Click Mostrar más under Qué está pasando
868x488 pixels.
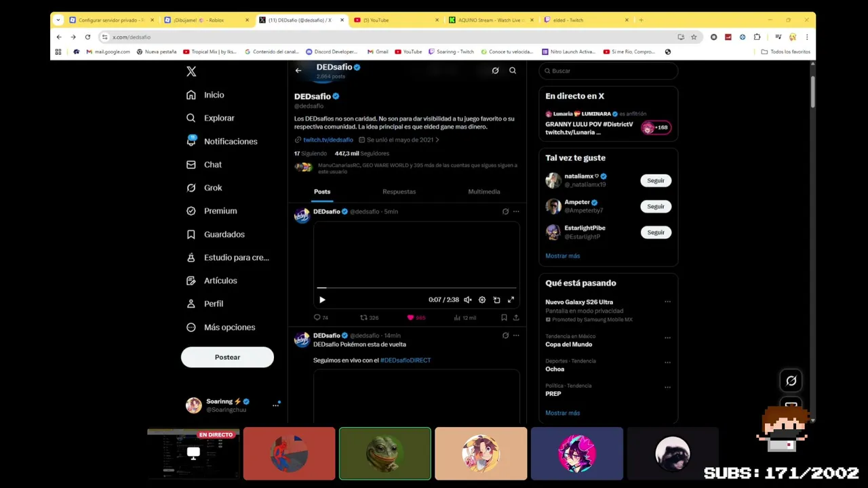(x=562, y=413)
